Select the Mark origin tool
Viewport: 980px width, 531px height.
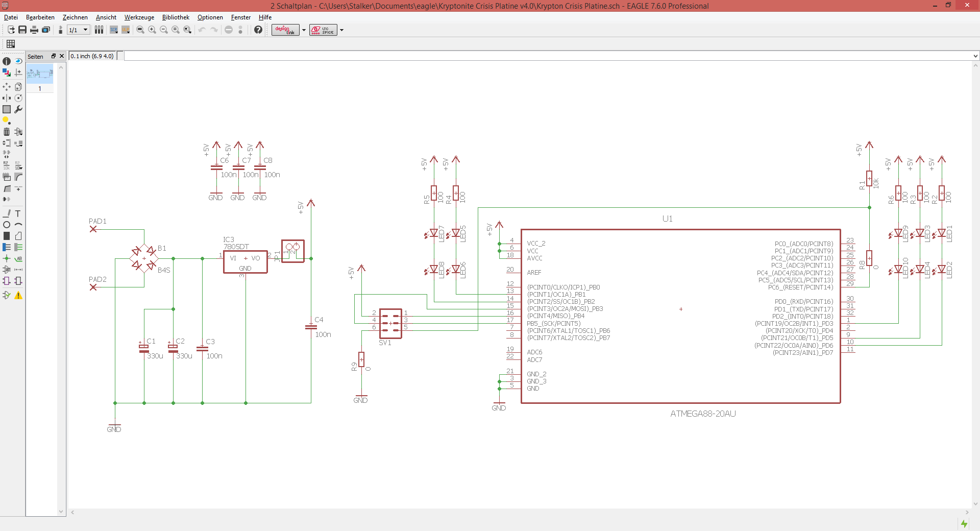click(x=18, y=73)
